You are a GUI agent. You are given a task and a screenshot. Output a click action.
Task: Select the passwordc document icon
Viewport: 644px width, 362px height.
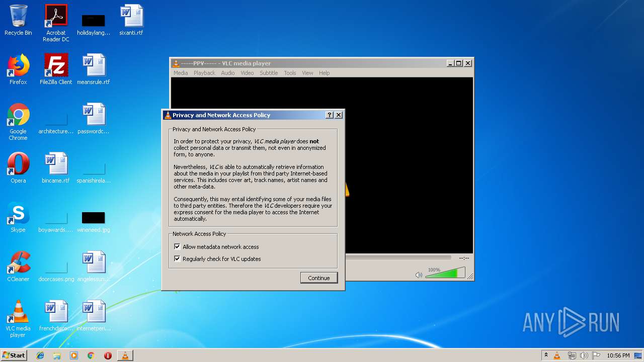pyautogui.click(x=94, y=119)
